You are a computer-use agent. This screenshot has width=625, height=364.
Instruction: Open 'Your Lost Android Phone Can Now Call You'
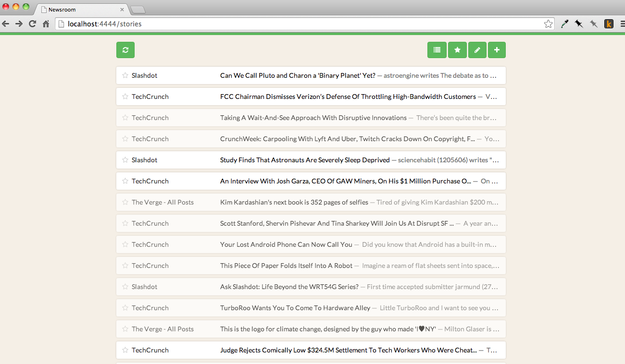[286, 244]
